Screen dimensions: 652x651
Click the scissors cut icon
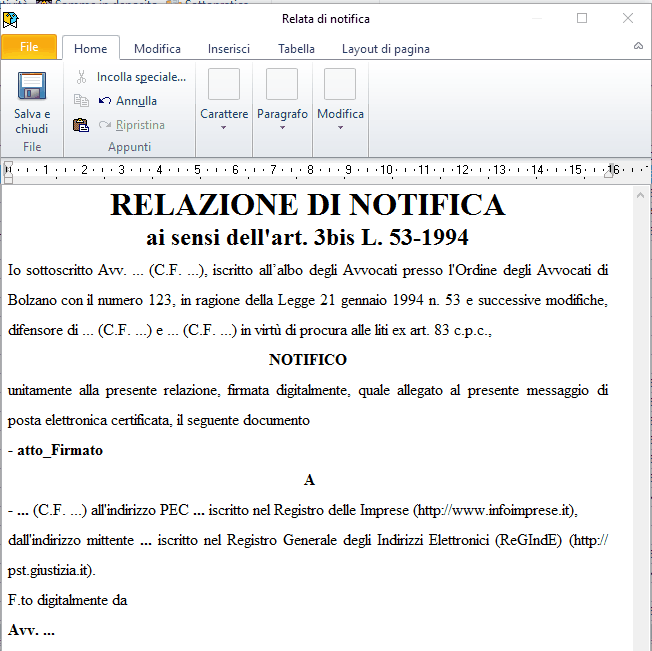click(x=81, y=77)
